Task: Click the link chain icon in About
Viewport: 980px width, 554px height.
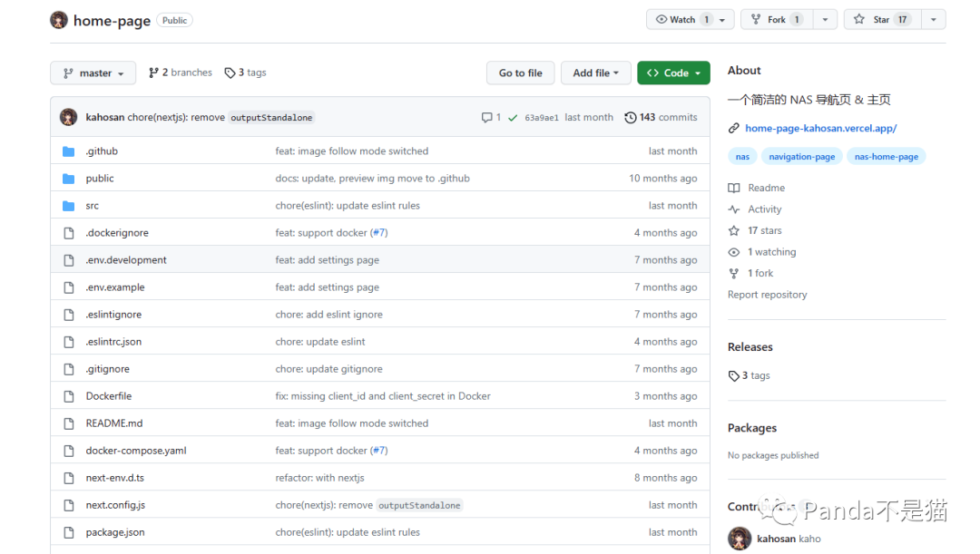Action: [734, 128]
